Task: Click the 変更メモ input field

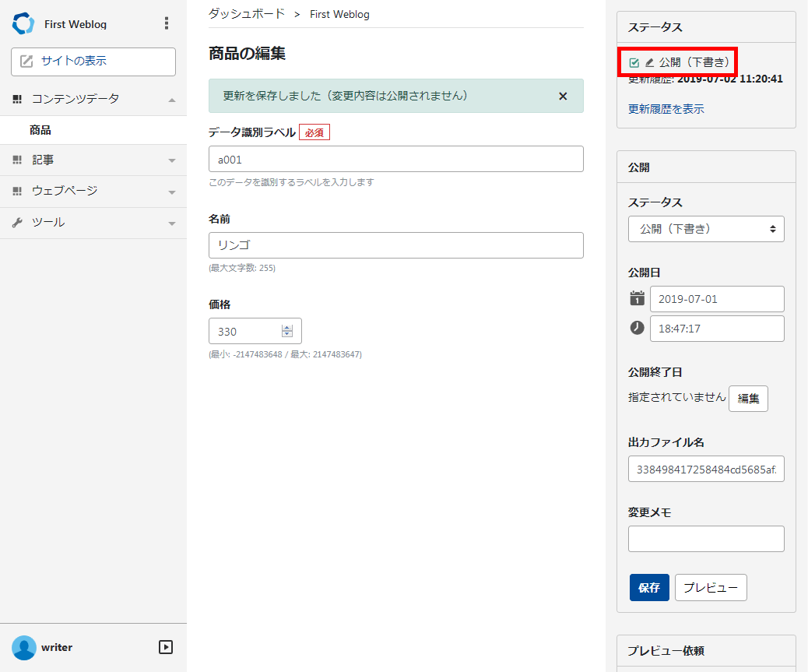Action: tap(706, 539)
